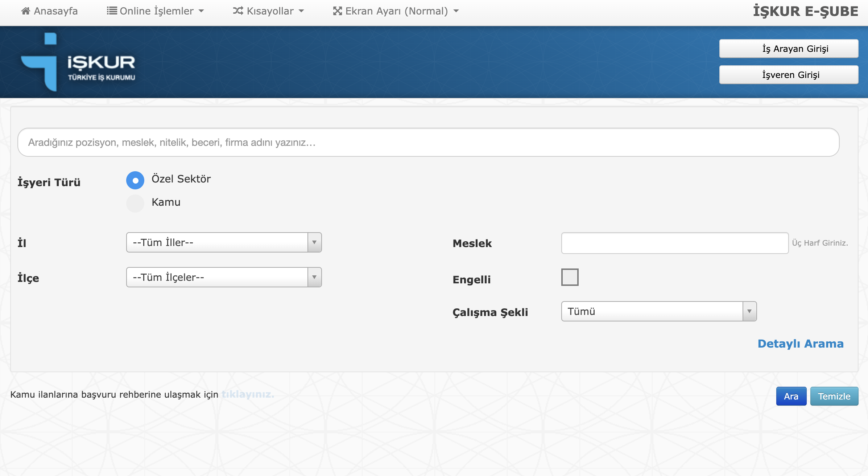
Task: Click the shuffle icon beside Kısayollar
Action: [x=238, y=11]
